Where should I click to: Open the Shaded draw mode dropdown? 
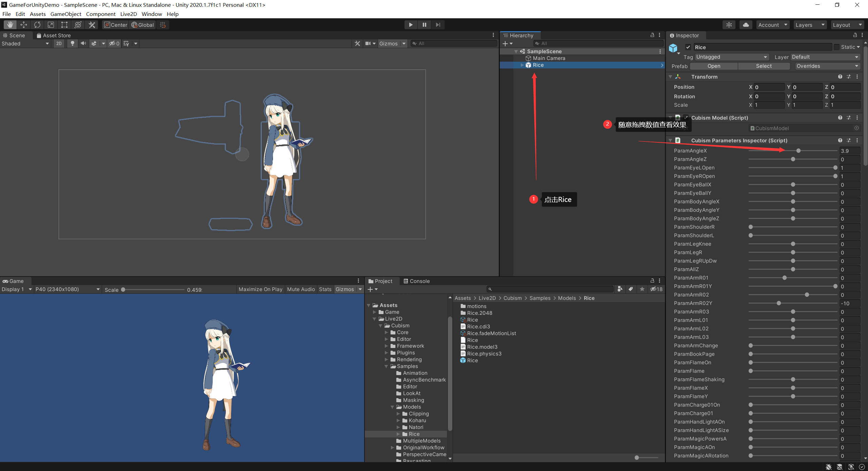pyautogui.click(x=25, y=43)
